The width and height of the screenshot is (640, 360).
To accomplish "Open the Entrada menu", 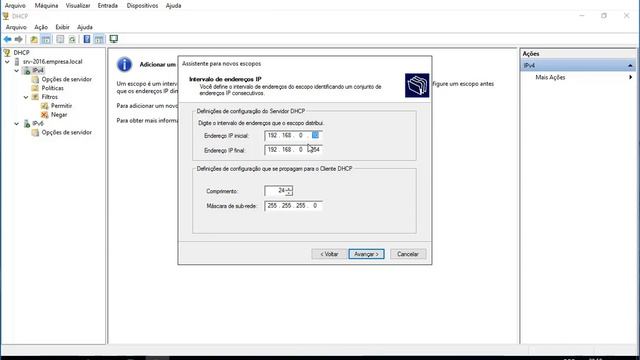I will (x=108, y=6).
